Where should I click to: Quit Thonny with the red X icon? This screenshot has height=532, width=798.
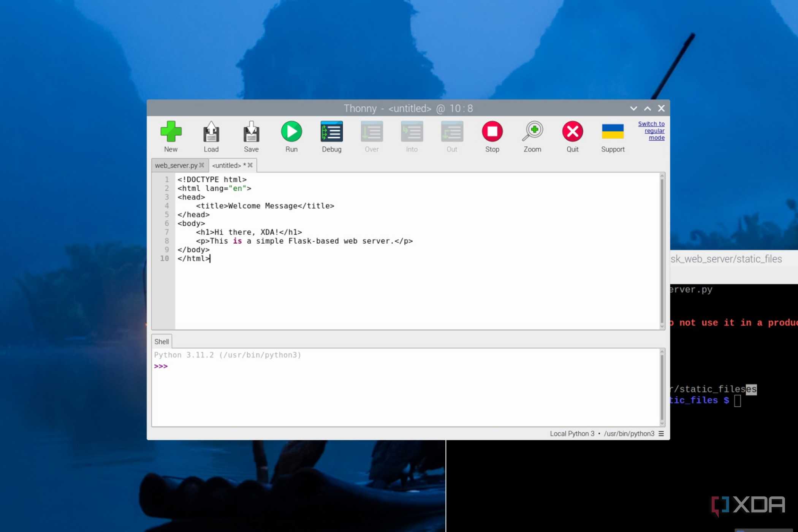point(573,131)
